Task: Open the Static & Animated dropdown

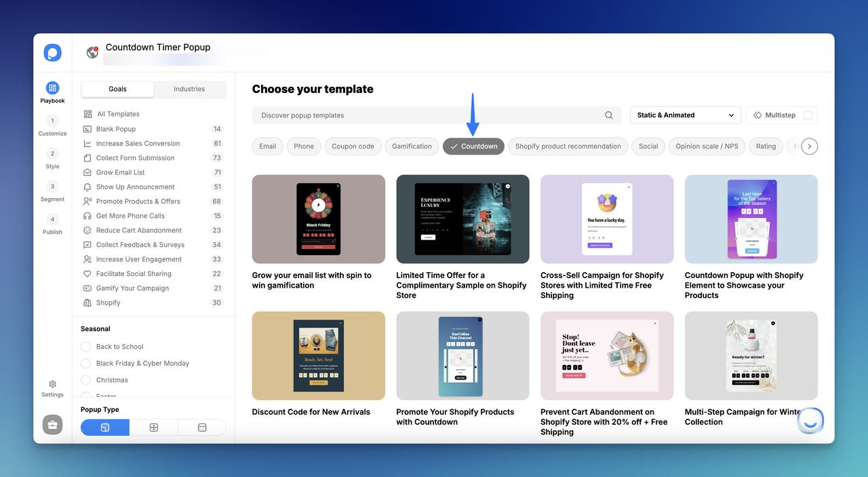Action: (x=686, y=115)
